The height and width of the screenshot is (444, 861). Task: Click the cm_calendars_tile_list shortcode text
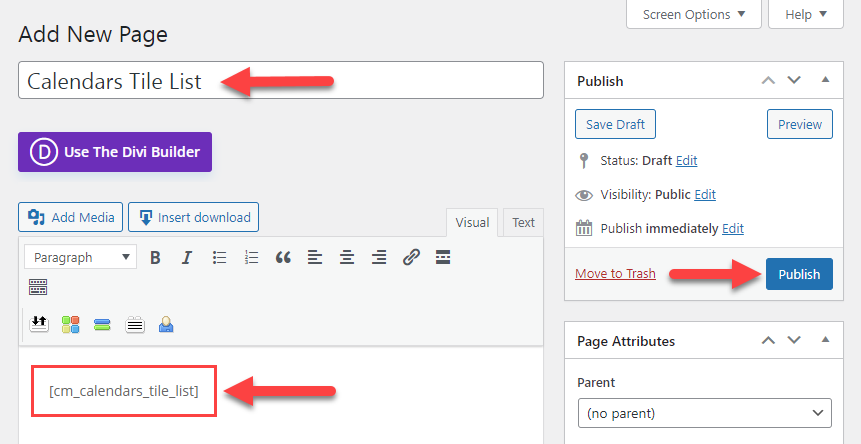(x=124, y=391)
